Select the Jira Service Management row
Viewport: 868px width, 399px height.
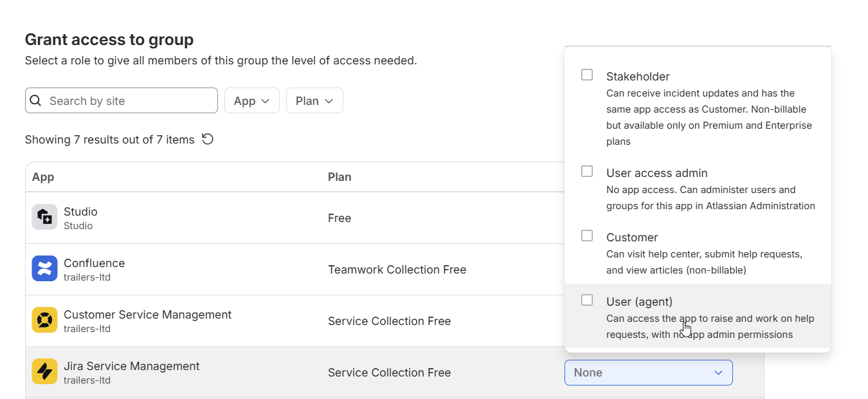click(x=395, y=373)
